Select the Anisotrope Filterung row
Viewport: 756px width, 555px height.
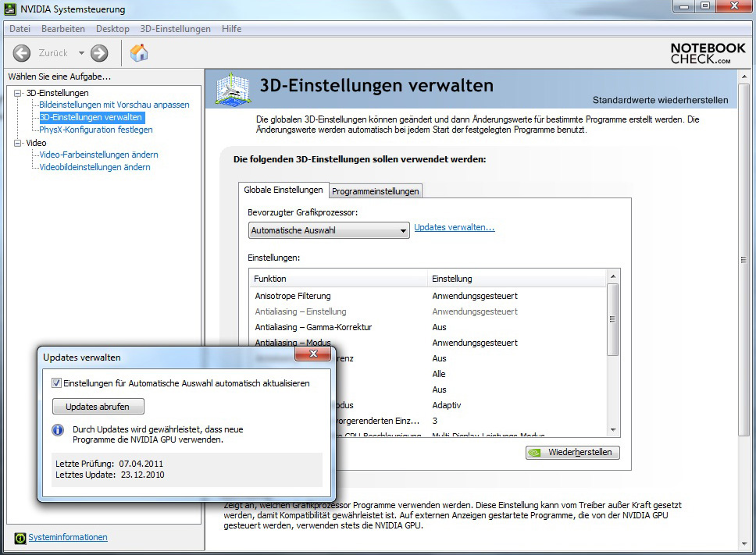[428, 296]
